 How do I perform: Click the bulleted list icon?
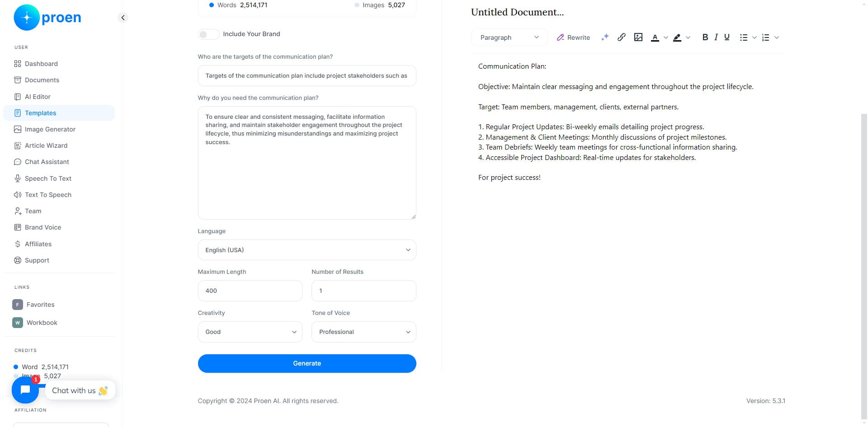[744, 38]
